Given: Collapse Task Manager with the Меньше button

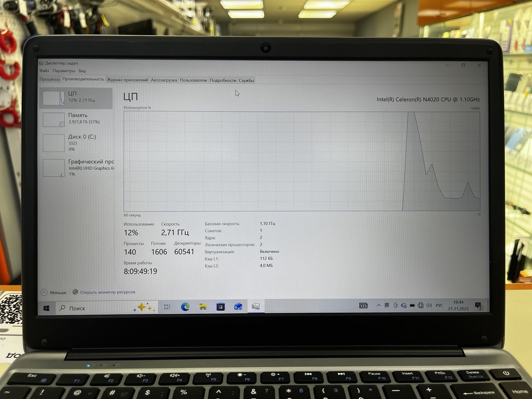Looking at the screenshot, I should coord(54,292).
